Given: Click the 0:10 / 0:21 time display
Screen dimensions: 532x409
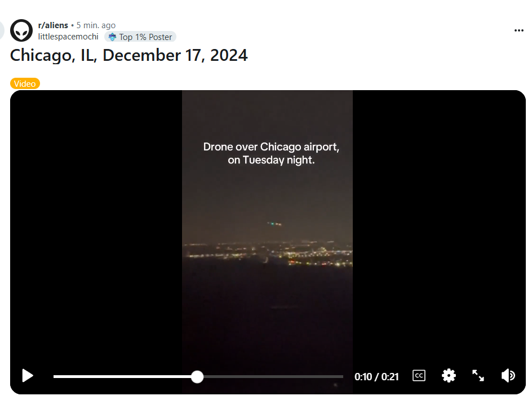Looking at the screenshot, I should click(x=376, y=377).
